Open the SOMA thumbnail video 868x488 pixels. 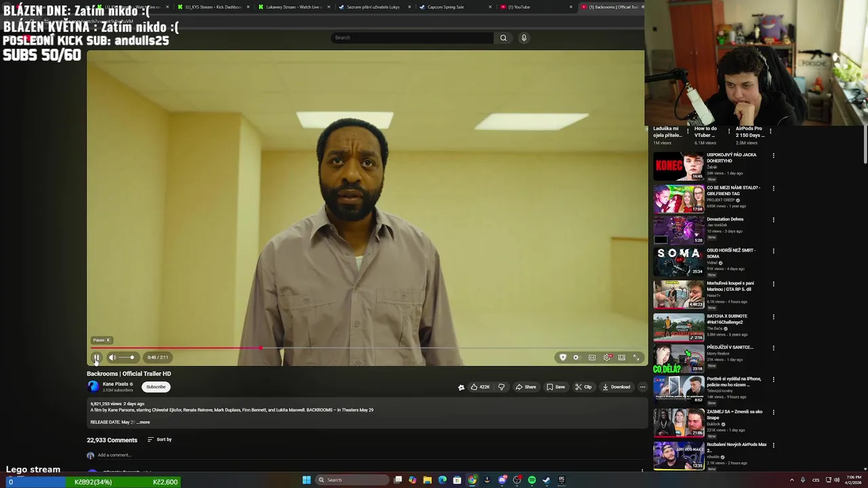tap(679, 262)
